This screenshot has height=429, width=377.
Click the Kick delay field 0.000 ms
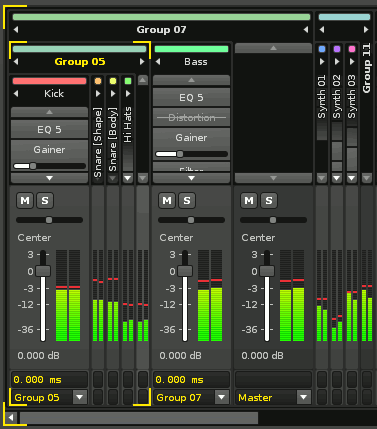[49, 380]
